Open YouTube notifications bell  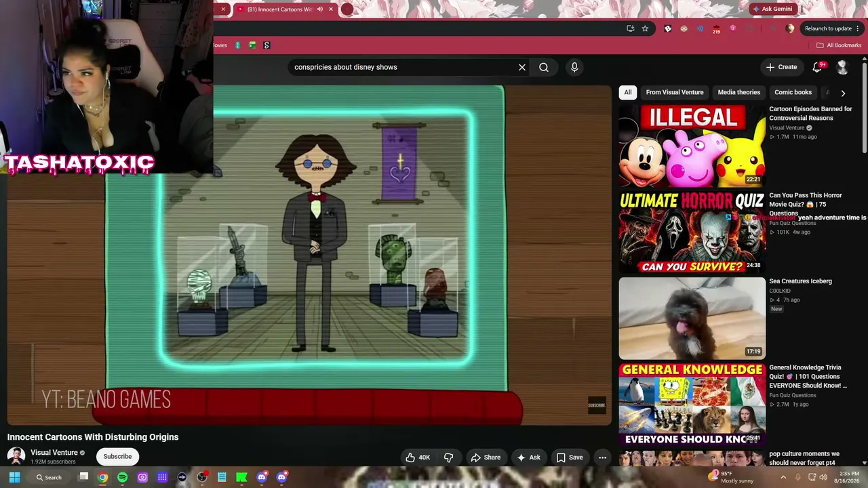coord(818,66)
